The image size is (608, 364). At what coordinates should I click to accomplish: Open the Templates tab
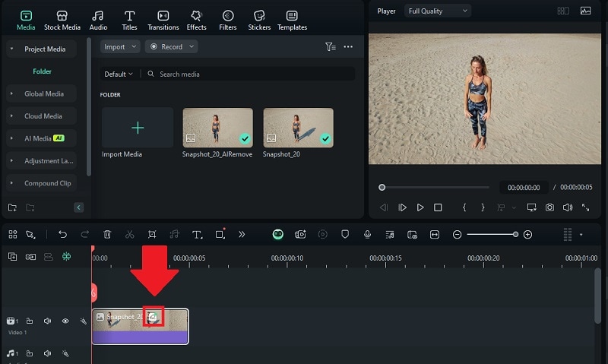point(292,21)
